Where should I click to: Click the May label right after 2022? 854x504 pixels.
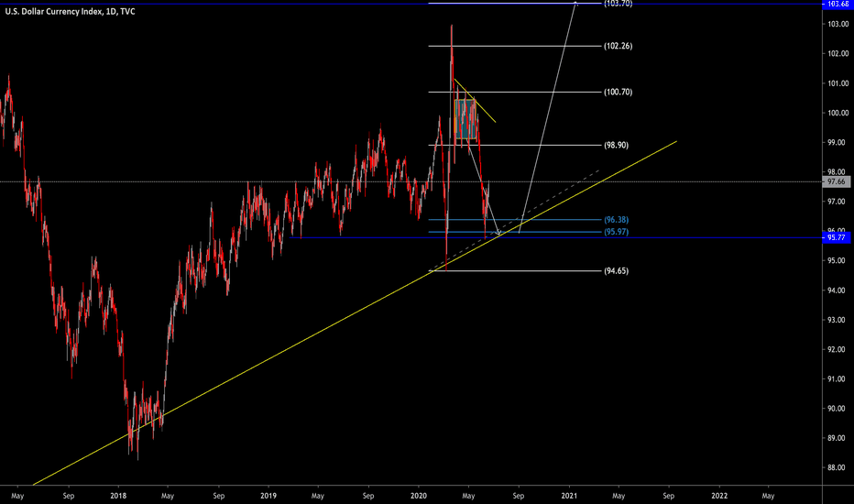click(768, 496)
